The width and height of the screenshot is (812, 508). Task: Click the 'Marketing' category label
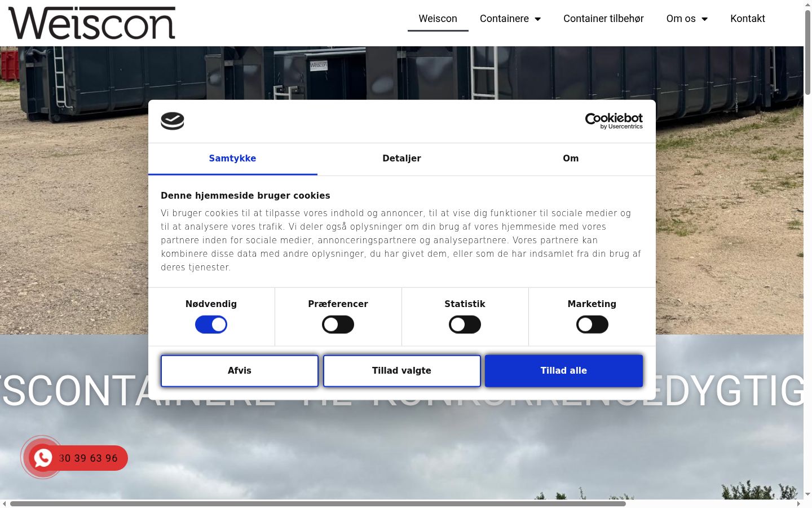tap(592, 304)
